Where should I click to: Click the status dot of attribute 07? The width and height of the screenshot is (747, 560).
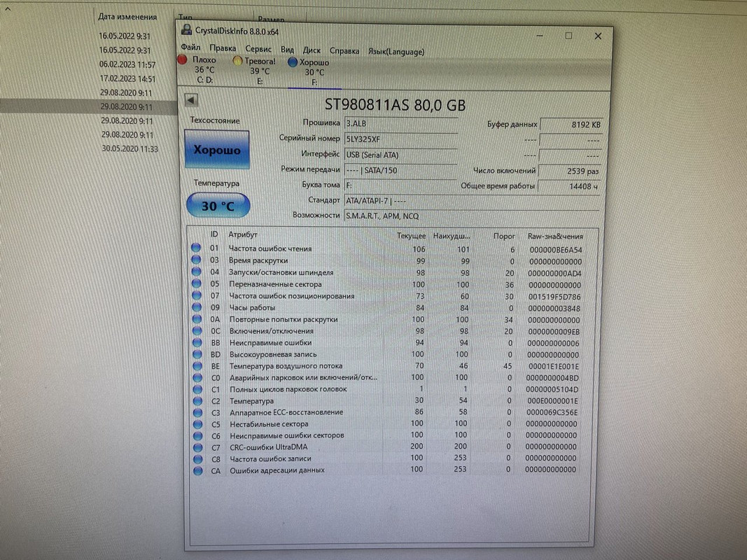(197, 295)
